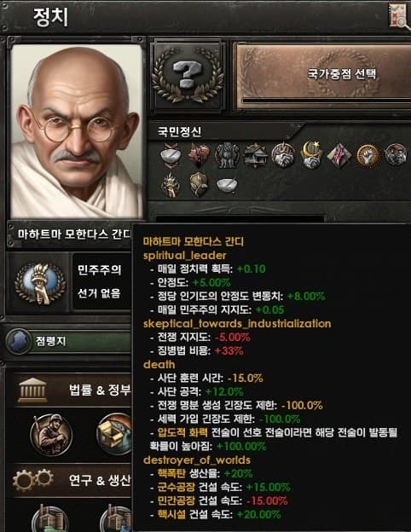Select the red torn map spirit icon
The image size is (411, 532).
tap(199, 155)
